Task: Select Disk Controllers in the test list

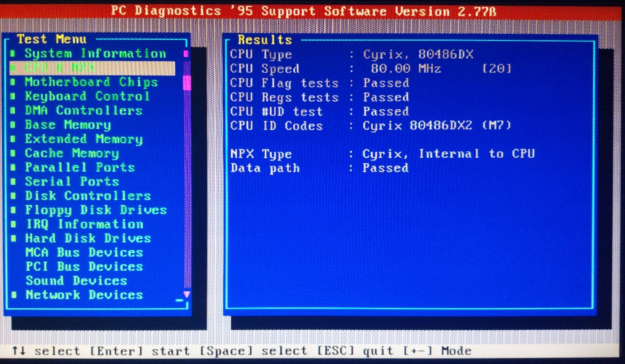Action: coord(88,196)
